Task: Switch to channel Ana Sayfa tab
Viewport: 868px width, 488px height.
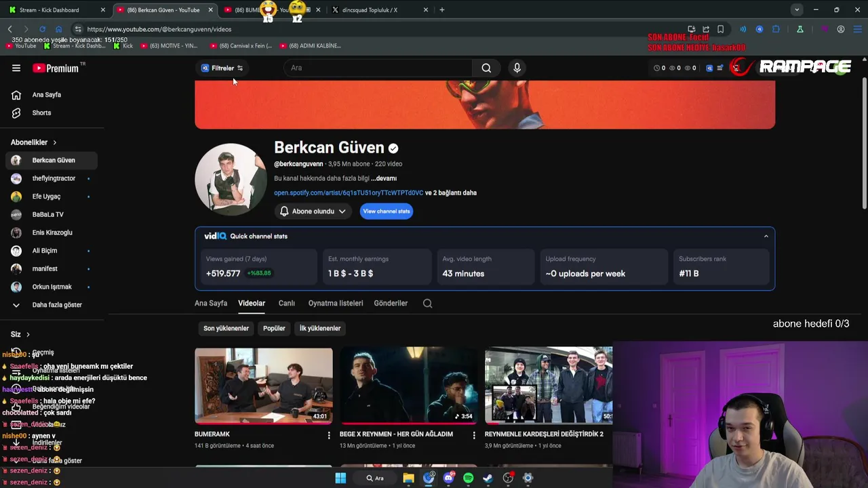Action: tap(211, 303)
